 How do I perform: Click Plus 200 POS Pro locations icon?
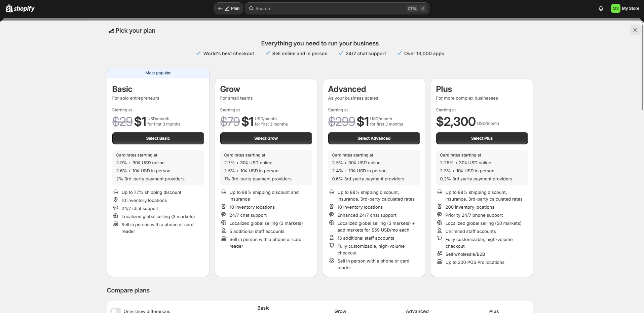[440, 262]
